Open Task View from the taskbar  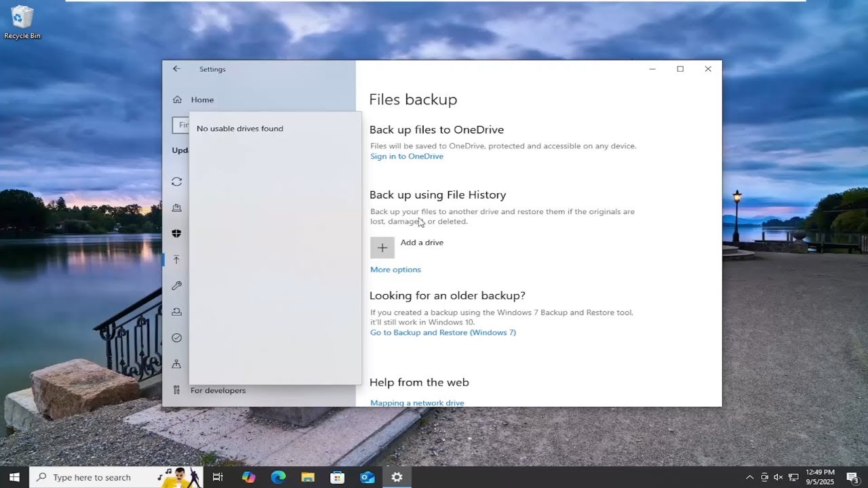(218, 477)
